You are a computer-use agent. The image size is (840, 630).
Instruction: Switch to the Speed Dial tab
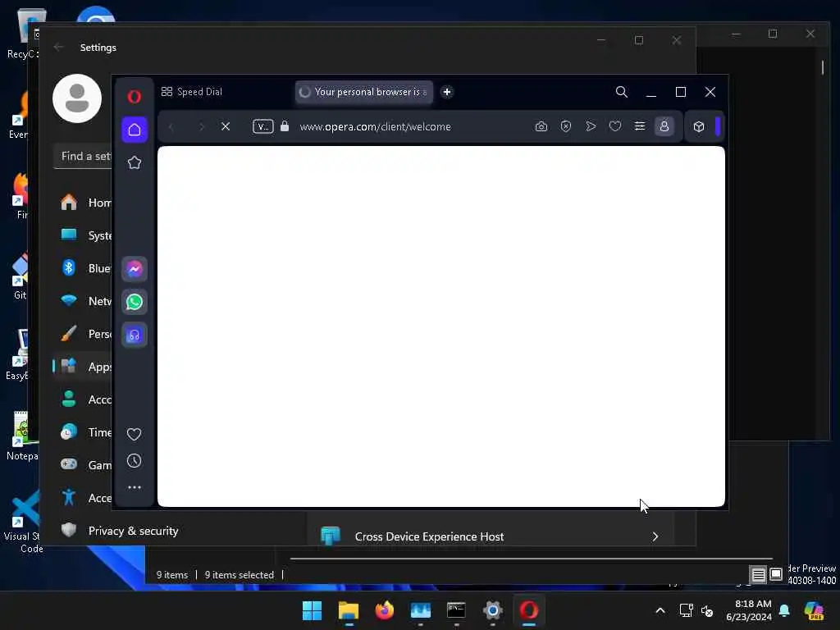(191, 92)
